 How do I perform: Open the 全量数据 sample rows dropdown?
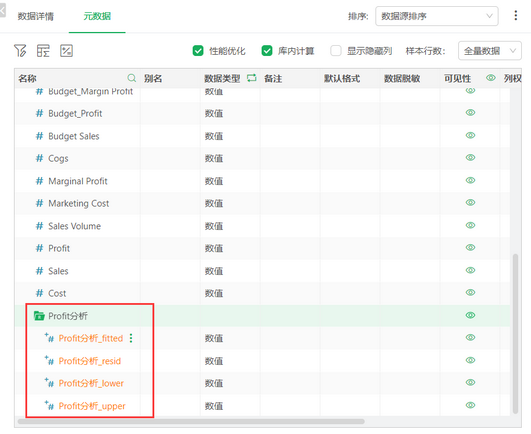(x=489, y=51)
